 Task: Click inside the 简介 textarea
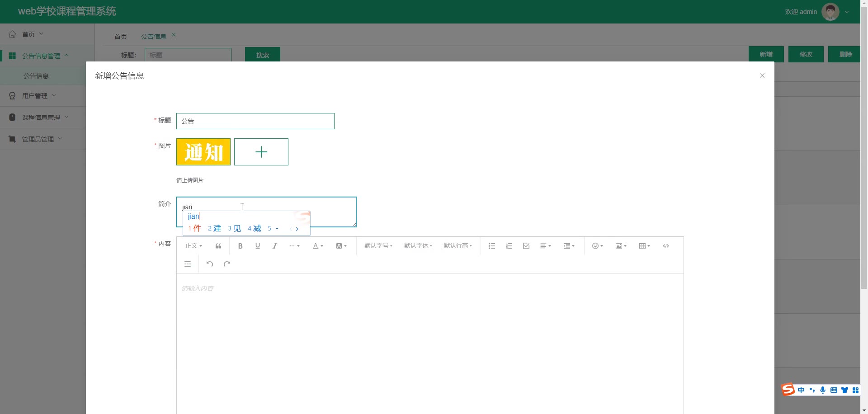267,212
